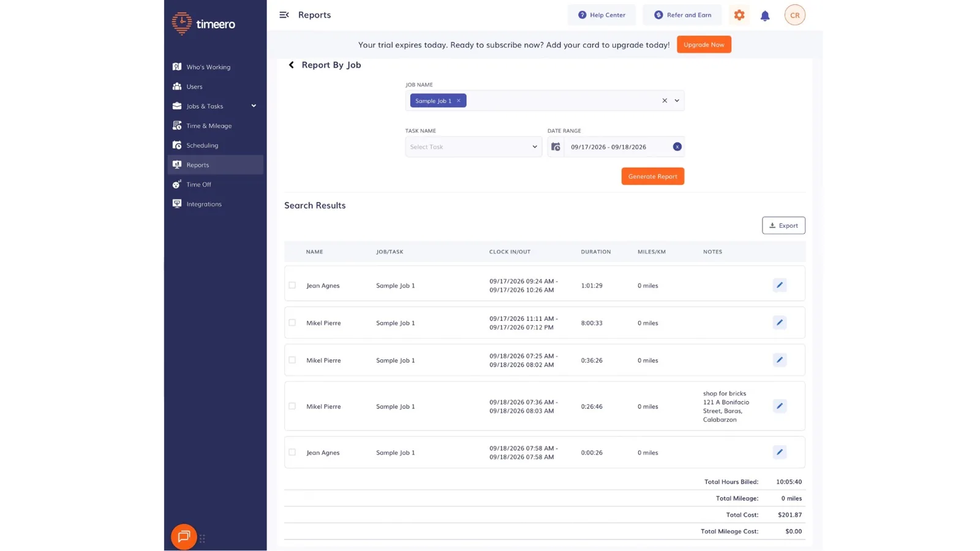This screenshot has width=980, height=551.
Task: Remove Sample Job 1 tag
Action: [458, 100]
